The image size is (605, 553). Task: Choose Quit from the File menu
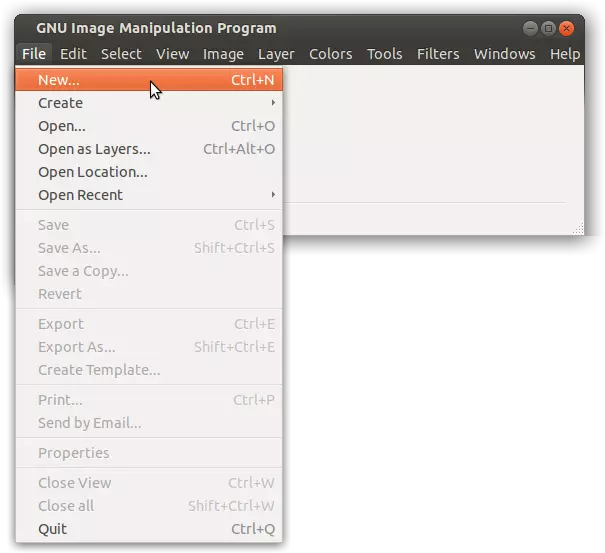click(149, 529)
